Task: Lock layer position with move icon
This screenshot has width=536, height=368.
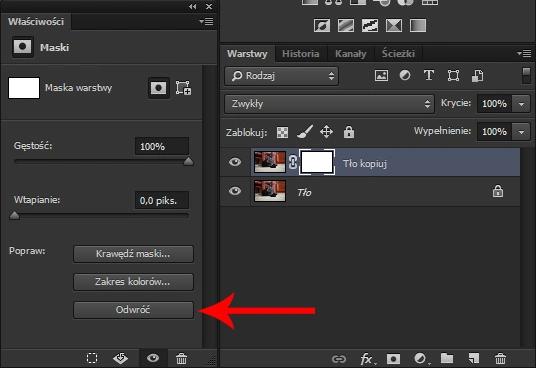Action: pyautogui.click(x=326, y=132)
